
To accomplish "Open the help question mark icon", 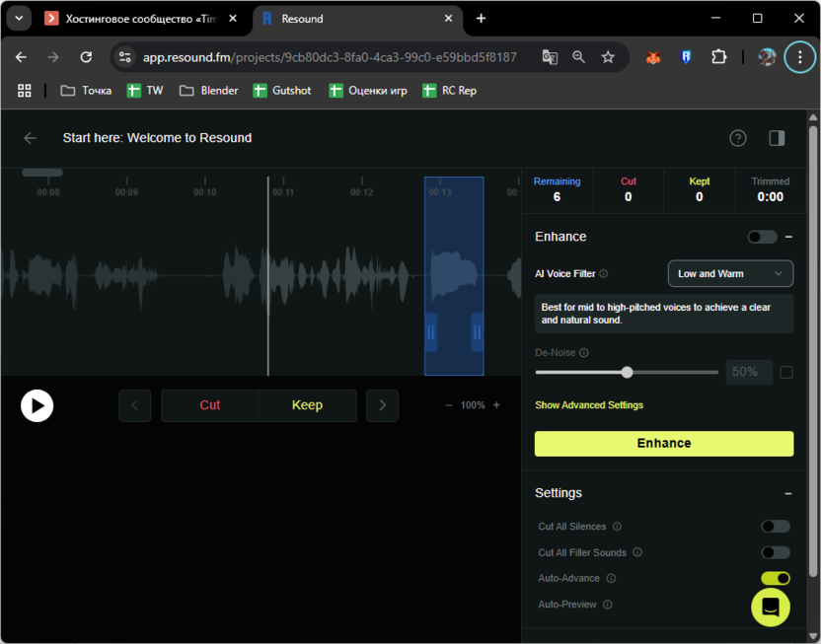I will [x=738, y=138].
